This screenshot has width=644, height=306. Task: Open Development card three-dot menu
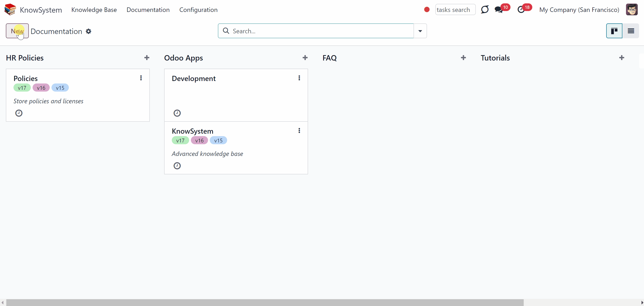tap(299, 78)
